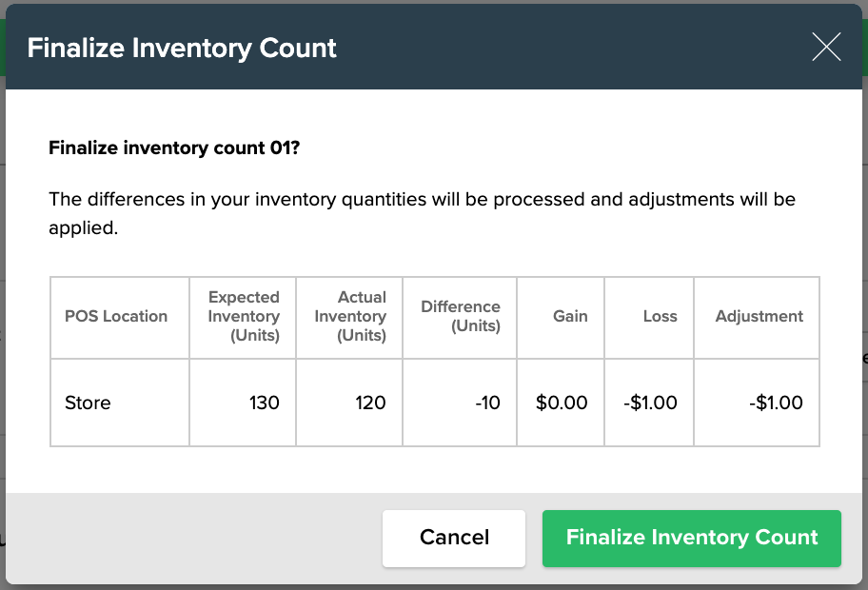Click the Expected Inventory (Units) header
The width and height of the screenshot is (868, 590).
point(244,317)
